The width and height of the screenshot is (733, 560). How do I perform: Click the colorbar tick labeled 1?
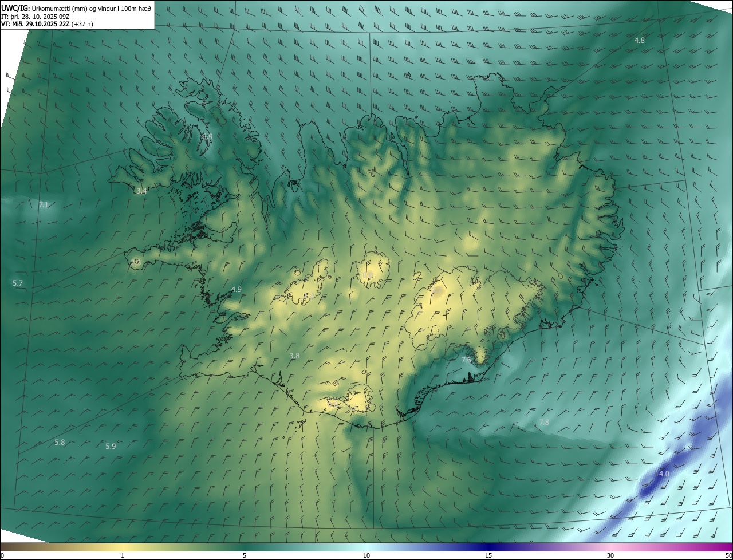[x=123, y=555]
